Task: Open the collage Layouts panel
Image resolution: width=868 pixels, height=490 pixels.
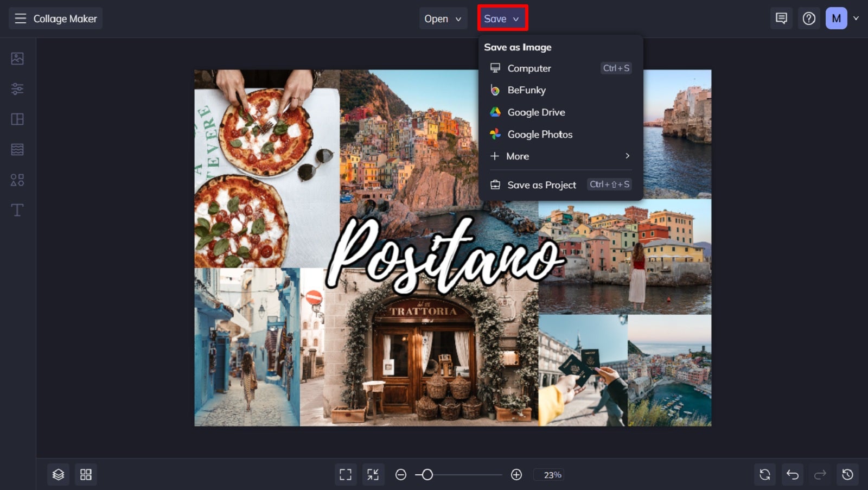Action: click(17, 119)
